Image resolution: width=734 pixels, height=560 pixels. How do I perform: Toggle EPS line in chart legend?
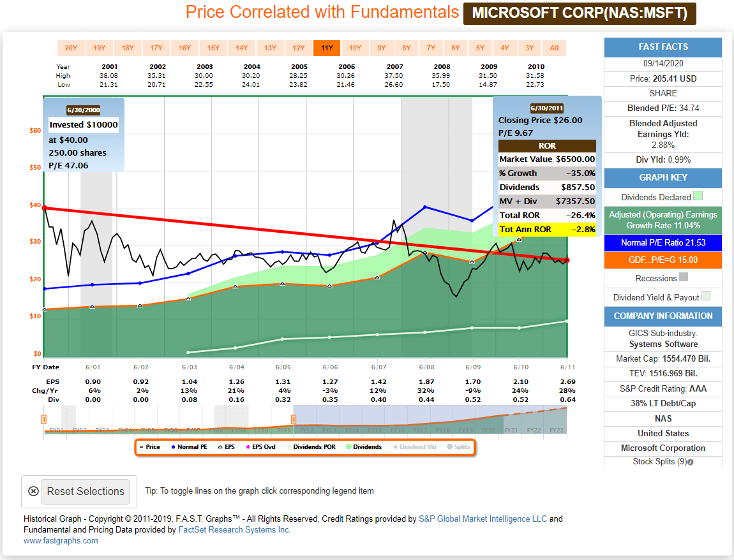coord(227,446)
